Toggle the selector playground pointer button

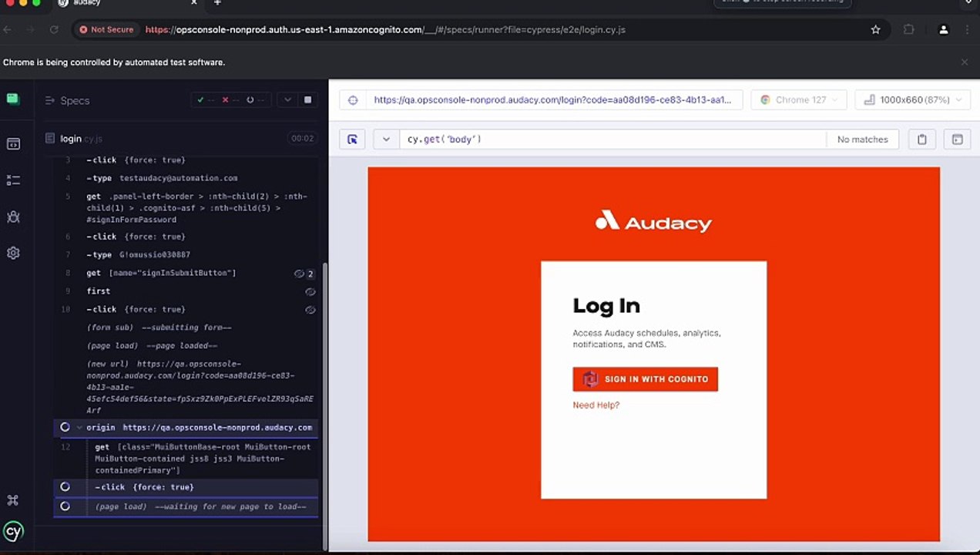tap(352, 140)
